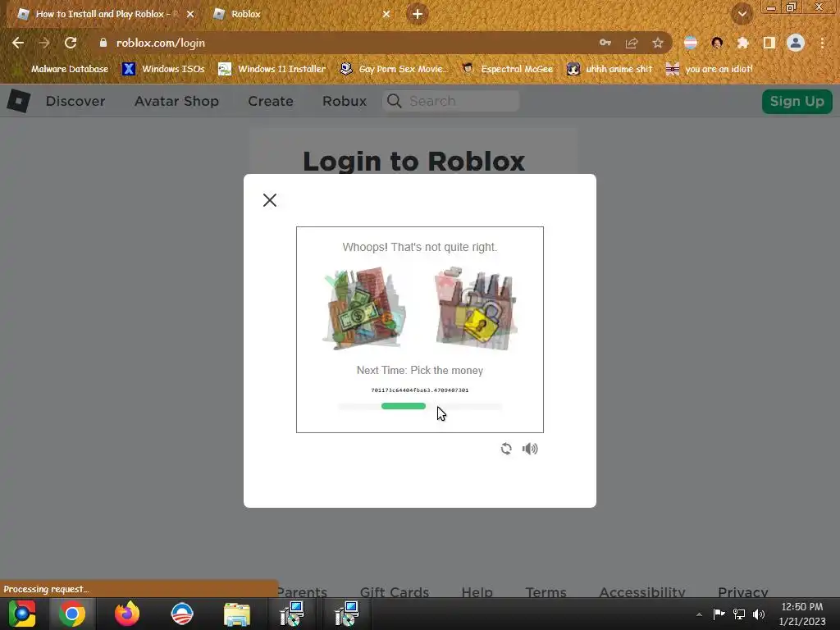This screenshot has width=840, height=630.
Task: Open the Terms footer link
Action: [546, 591]
